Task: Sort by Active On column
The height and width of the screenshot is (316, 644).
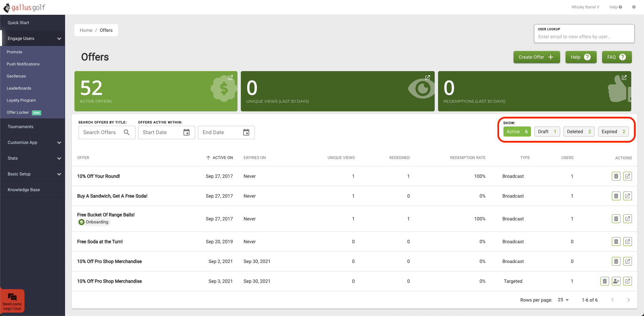Action: coord(219,158)
